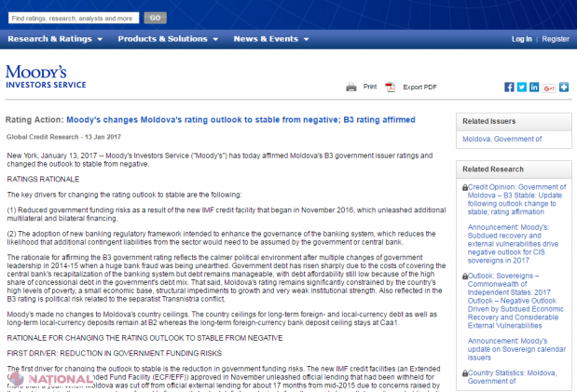Click the Google +1 share button

550,87
